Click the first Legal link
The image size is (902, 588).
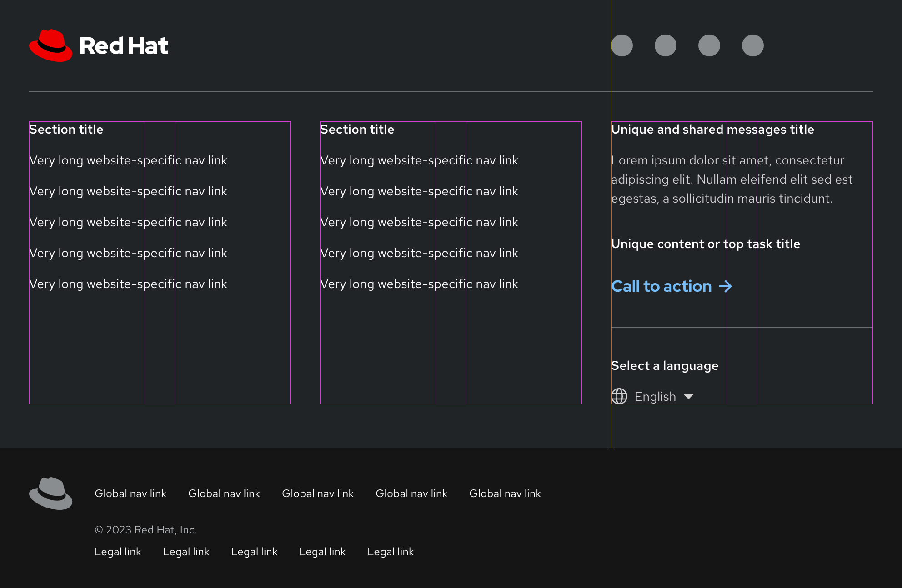[x=118, y=552]
